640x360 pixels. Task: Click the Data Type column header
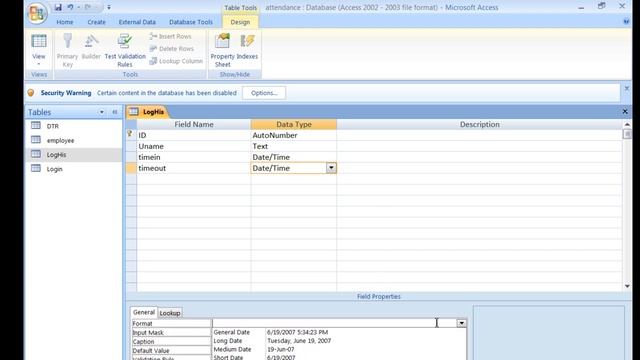coord(294,124)
